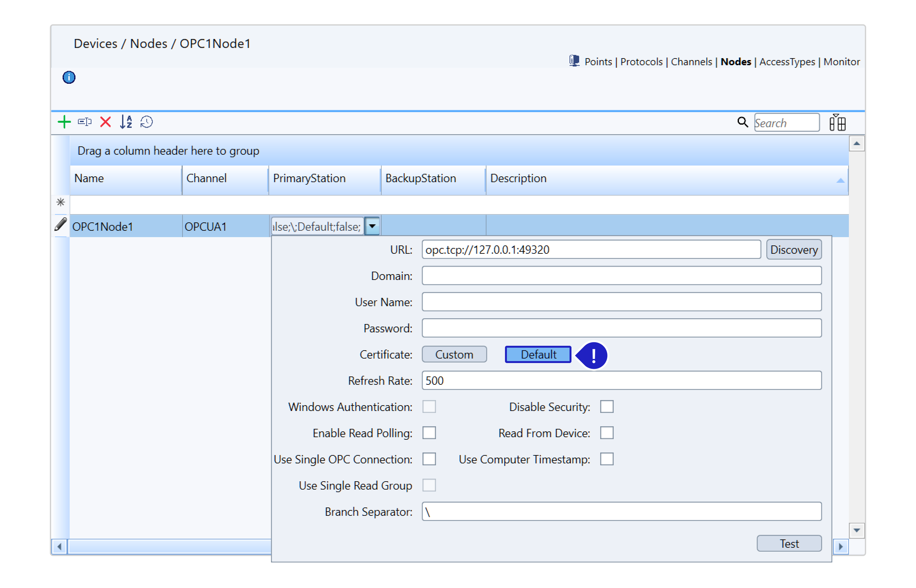Focus the User Name field
This screenshot has width=916, height=588.
point(621,302)
